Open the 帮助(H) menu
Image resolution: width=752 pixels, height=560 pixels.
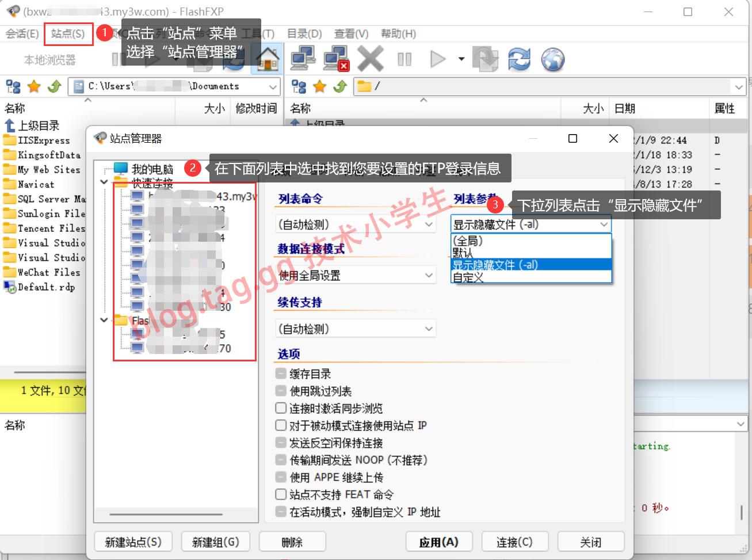click(x=398, y=34)
